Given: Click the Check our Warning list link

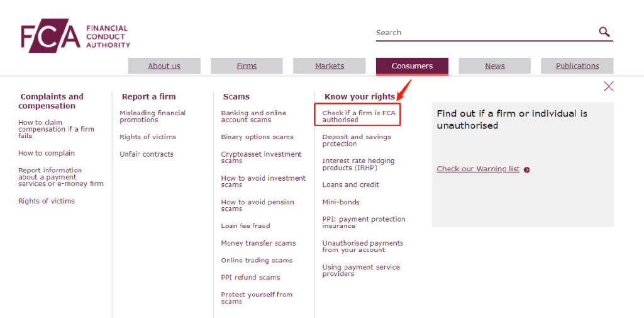Looking at the screenshot, I should [x=478, y=169].
